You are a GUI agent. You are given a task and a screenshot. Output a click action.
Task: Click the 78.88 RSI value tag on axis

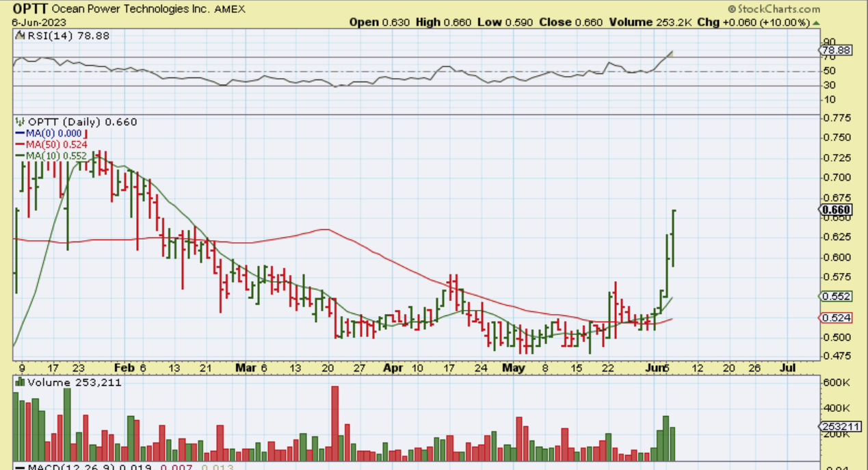click(836, 51)
